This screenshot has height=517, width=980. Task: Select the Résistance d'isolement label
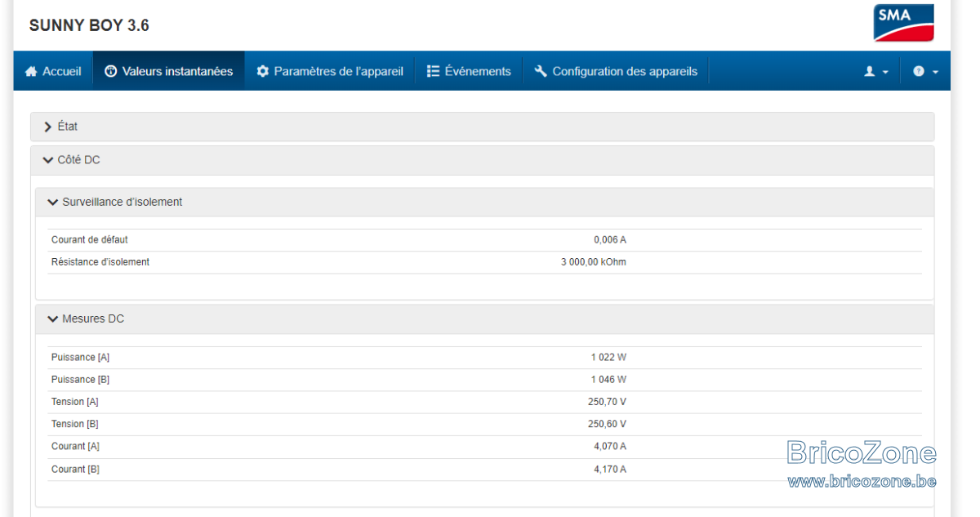click(x=100, y=262)
